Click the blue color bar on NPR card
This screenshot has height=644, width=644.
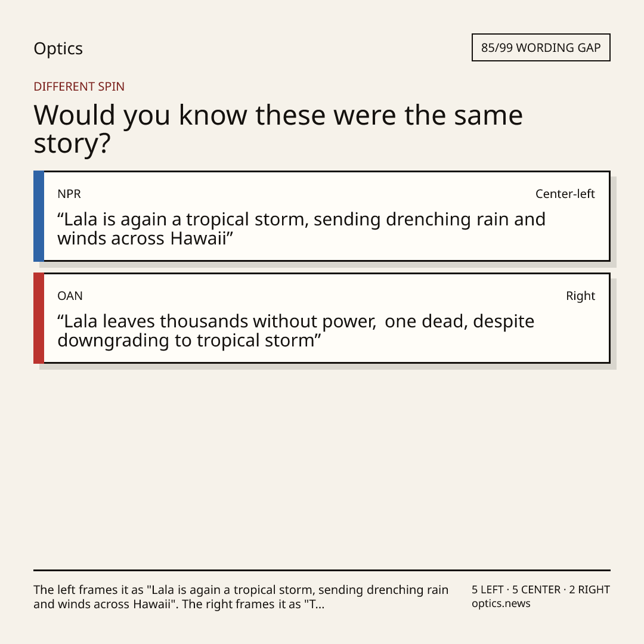click(x=39, y=216)
